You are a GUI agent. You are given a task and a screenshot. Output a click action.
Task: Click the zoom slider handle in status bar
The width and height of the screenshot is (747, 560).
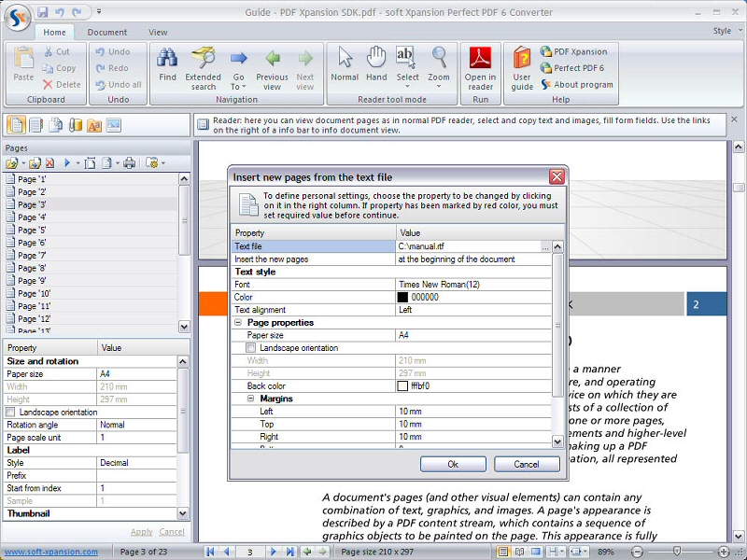click(676, 552)
